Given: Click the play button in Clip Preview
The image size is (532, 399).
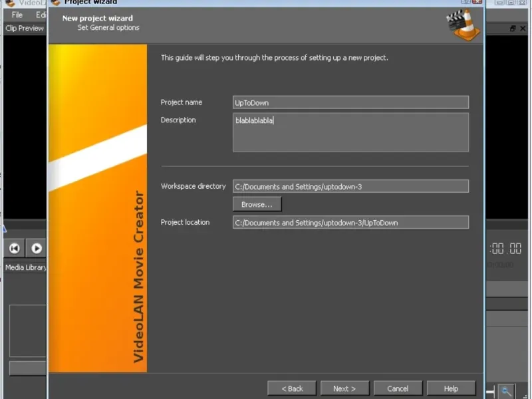Looking at the screenshot, I should [37, 248].
